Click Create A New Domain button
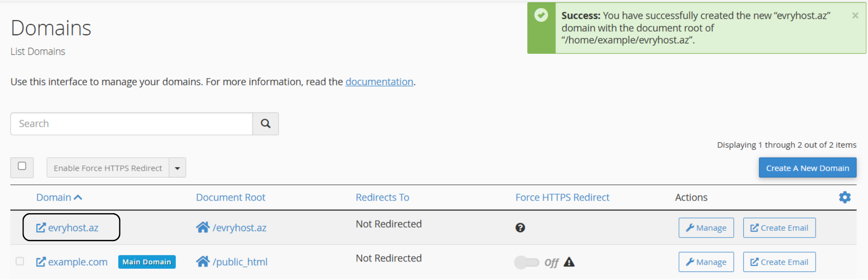The image size is (868, 280). [x=807, y=168]
